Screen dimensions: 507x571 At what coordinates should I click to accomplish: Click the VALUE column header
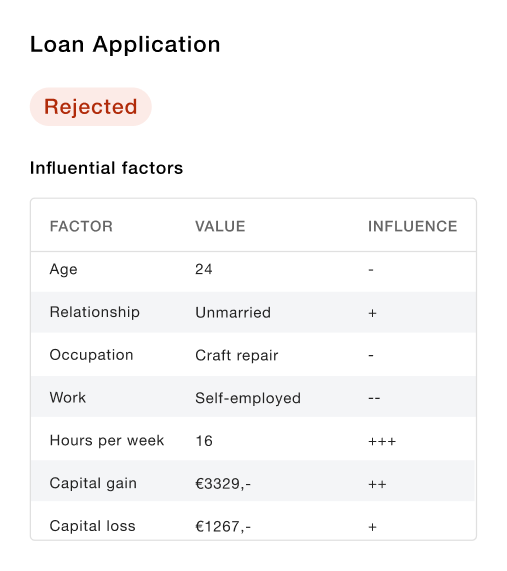click(220, 226)
